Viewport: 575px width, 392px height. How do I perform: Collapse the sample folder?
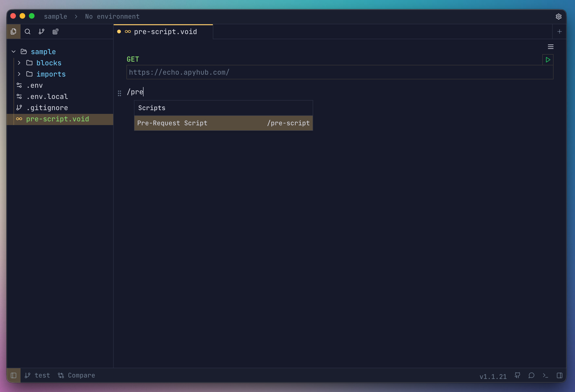pyautogui.click(x=14, y=52)
